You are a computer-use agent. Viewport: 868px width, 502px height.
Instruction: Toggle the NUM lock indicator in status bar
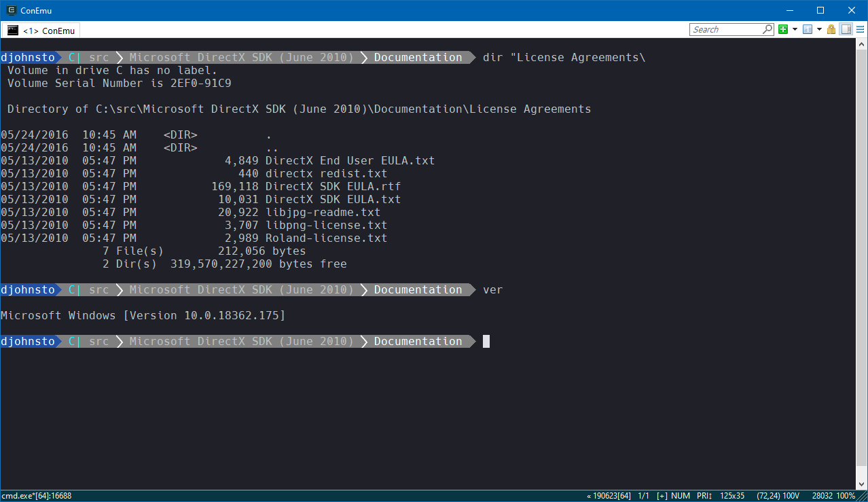coord(680,496)
